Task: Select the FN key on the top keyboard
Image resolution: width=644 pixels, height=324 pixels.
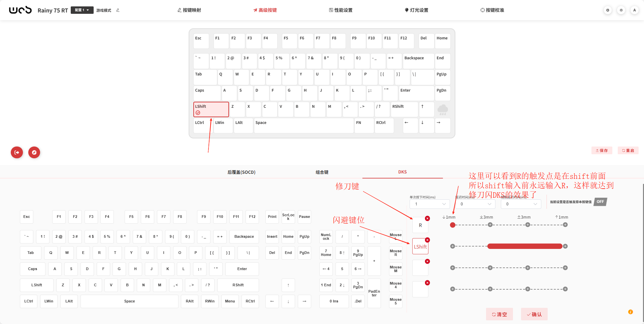Action: (364, 126)
